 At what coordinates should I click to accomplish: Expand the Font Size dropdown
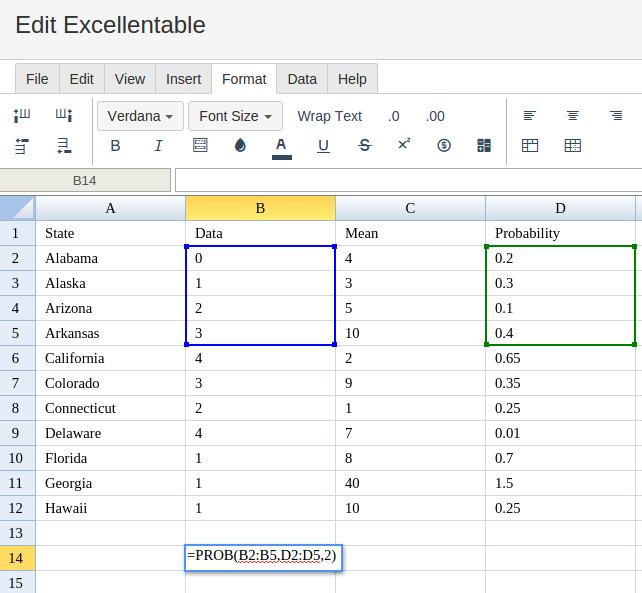(235, 116)
